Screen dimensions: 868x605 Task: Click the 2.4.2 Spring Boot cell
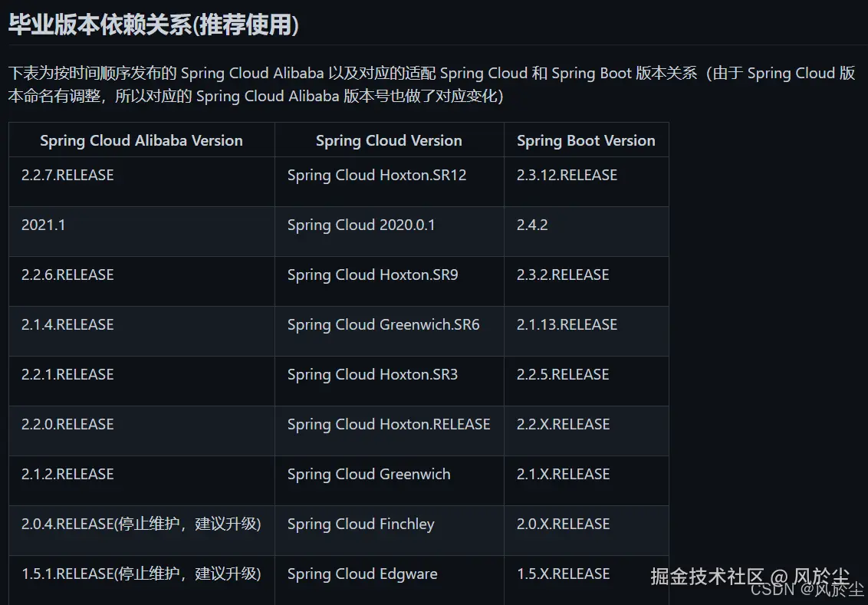coord(532,225)
